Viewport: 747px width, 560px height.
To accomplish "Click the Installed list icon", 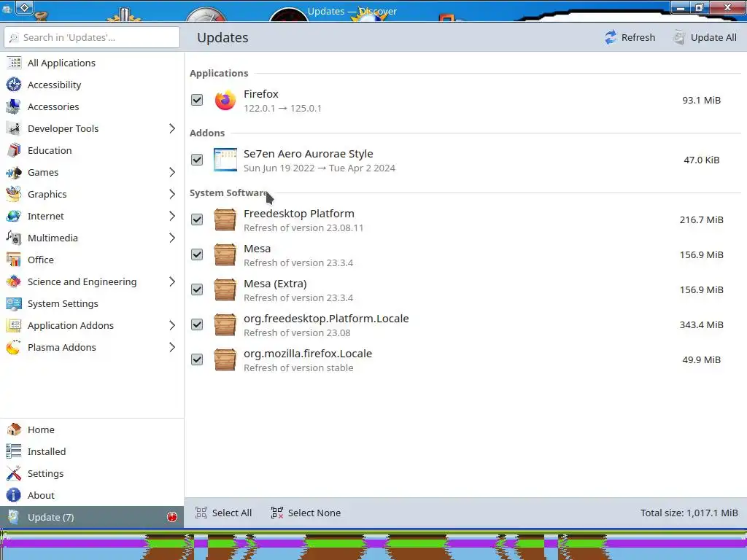I will click(14, 451).
